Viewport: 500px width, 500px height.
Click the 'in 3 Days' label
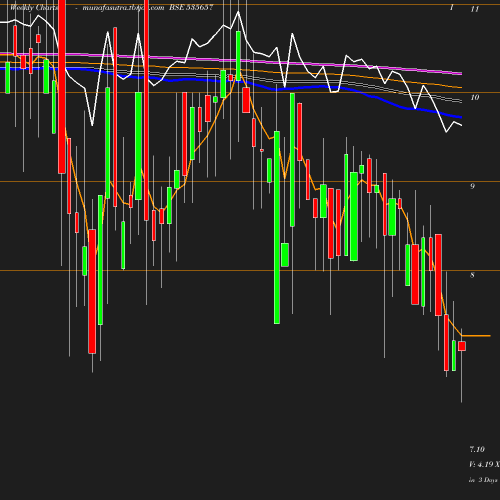483,480
